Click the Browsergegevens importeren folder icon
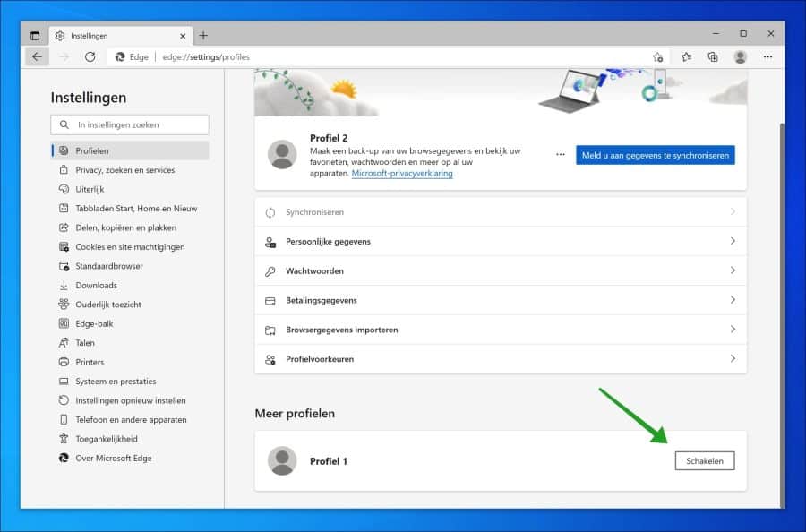 270,330
